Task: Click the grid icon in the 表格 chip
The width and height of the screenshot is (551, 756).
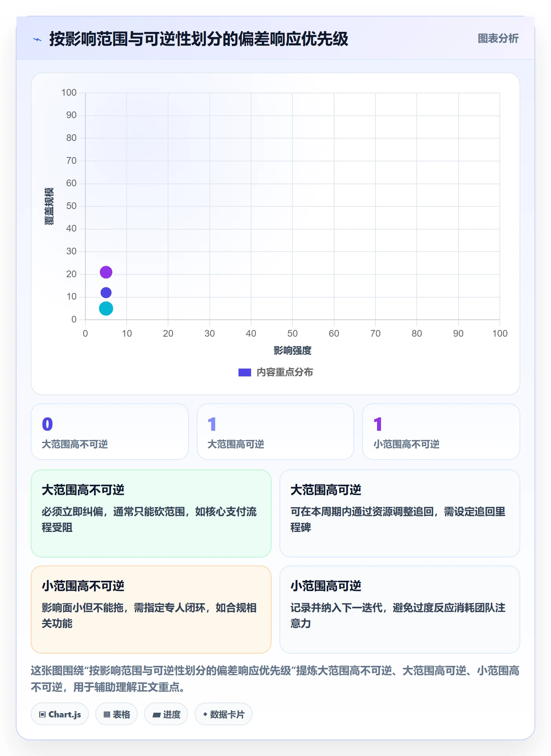Action: (x=107, y=715)
